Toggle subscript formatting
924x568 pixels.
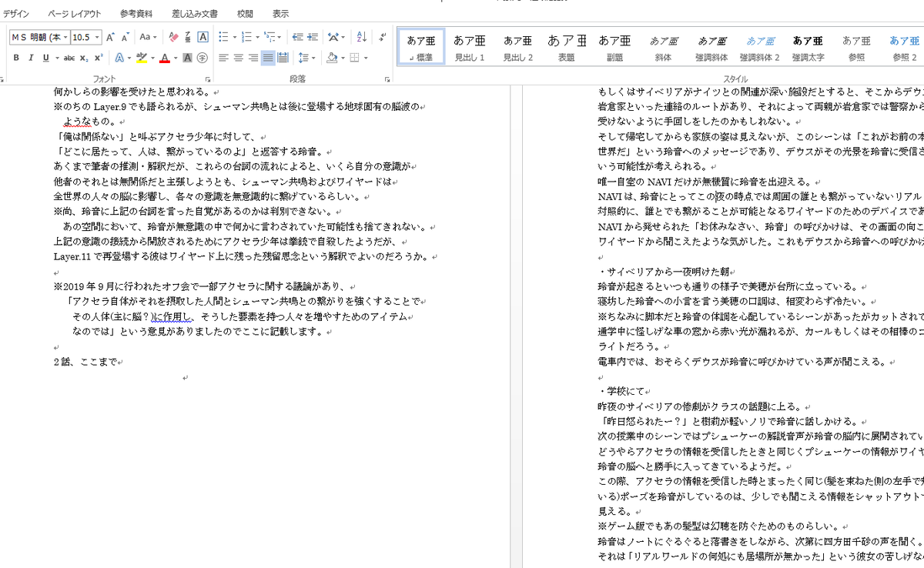point(84,58)
